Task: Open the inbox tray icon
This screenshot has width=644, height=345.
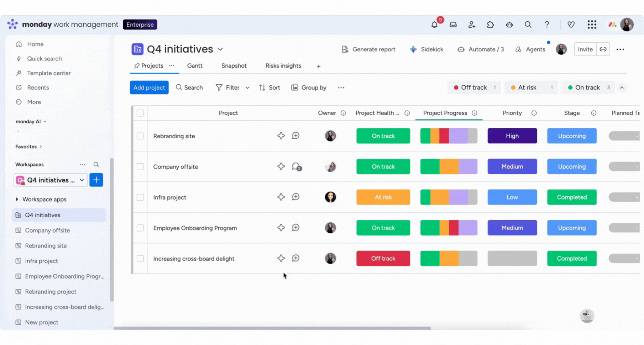Action: [453, 25]
